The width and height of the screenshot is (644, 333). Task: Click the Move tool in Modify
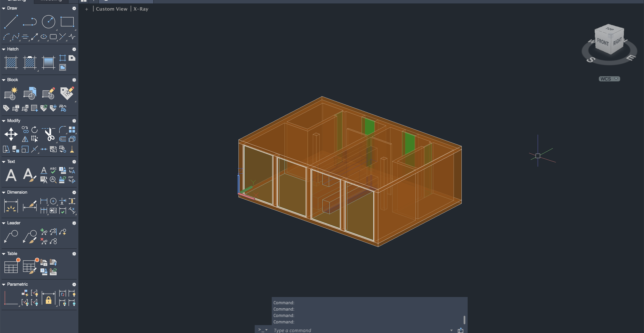[x=11, y=134]
